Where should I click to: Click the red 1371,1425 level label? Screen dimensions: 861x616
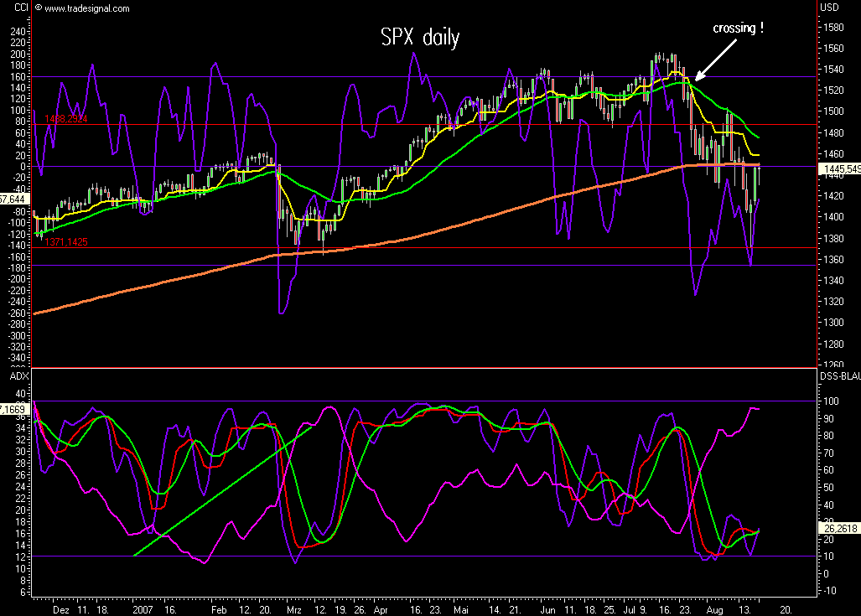pos(65,241)
